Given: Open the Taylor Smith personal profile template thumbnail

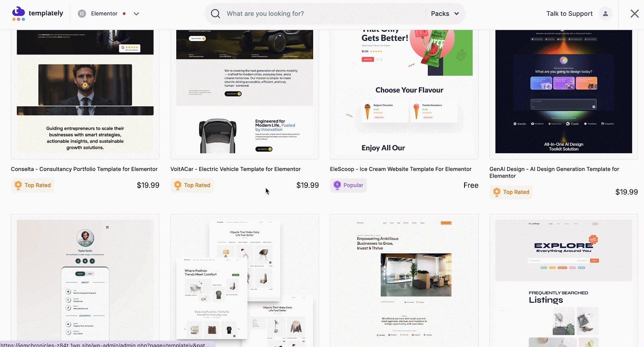Looking at the screenshot, I should (x=85, y=281).
